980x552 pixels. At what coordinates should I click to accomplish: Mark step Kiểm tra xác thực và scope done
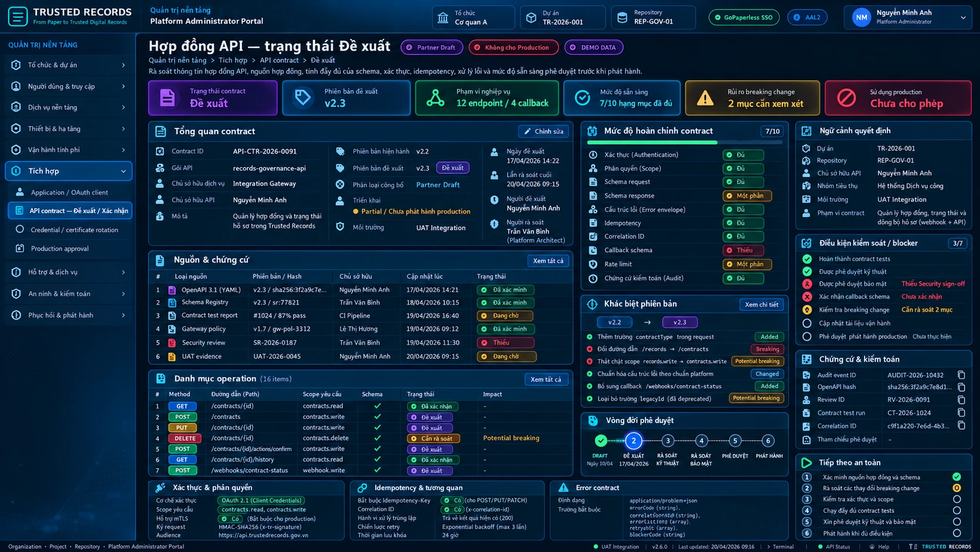pyautogui.click(x=957, y=499)
